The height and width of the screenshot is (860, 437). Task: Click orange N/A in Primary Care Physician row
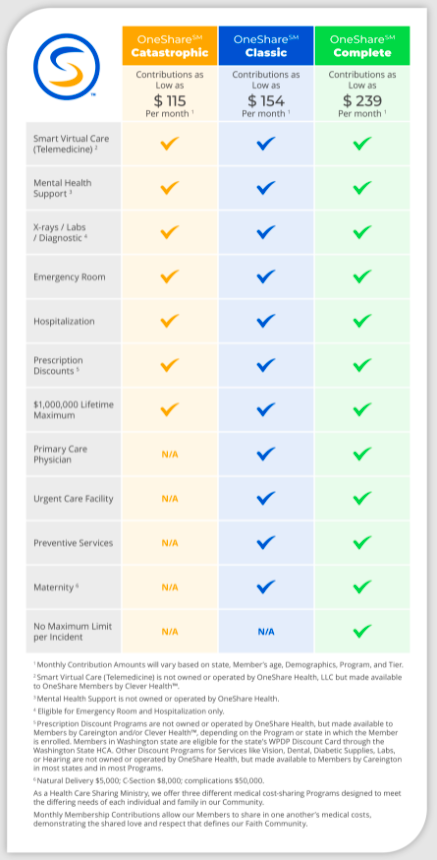pos(170,455)
